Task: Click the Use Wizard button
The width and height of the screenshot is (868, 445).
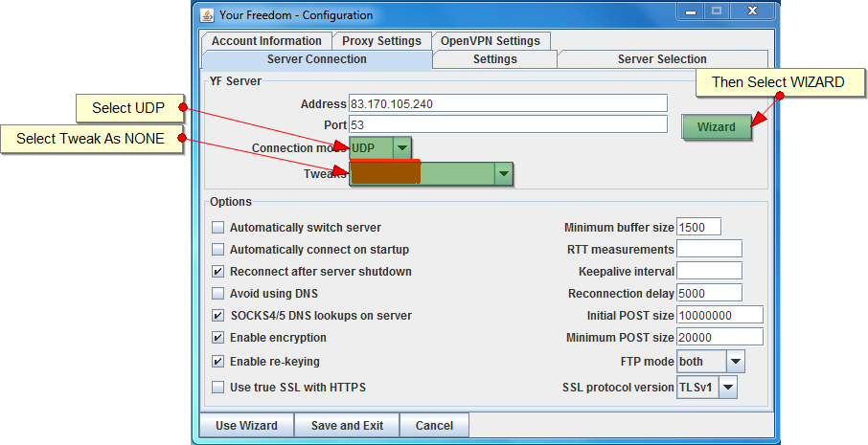Action: [246, 425]
